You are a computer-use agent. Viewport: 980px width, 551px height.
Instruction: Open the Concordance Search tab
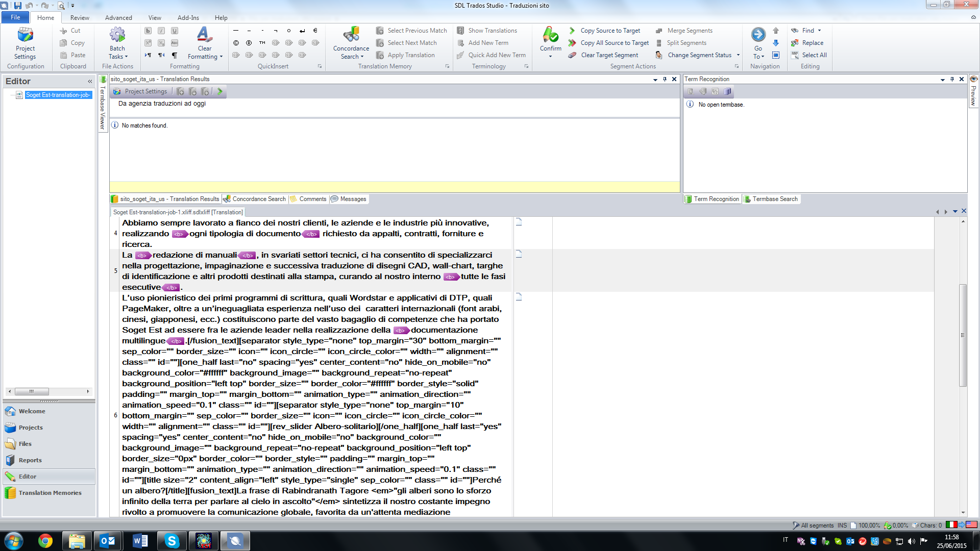click(x=255, y=199)
